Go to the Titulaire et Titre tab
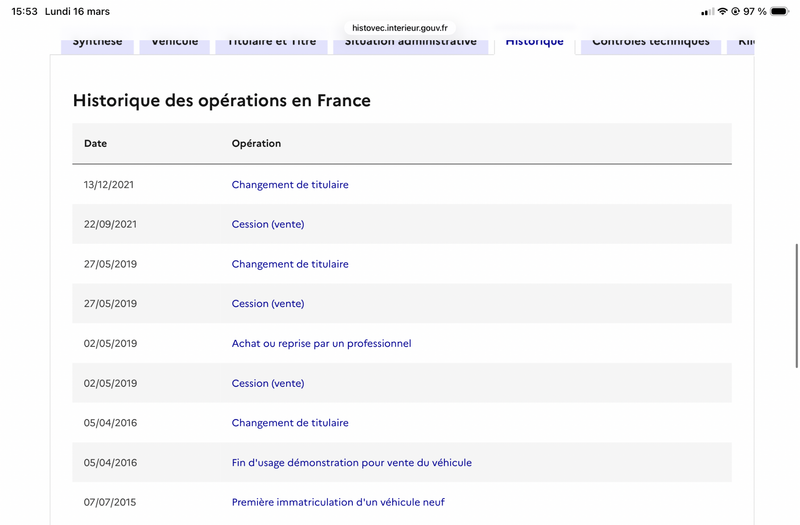 pos(272,42)
